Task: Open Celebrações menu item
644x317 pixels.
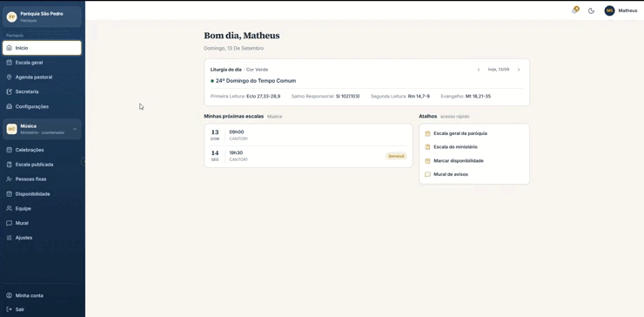Action: pos(42,150)
